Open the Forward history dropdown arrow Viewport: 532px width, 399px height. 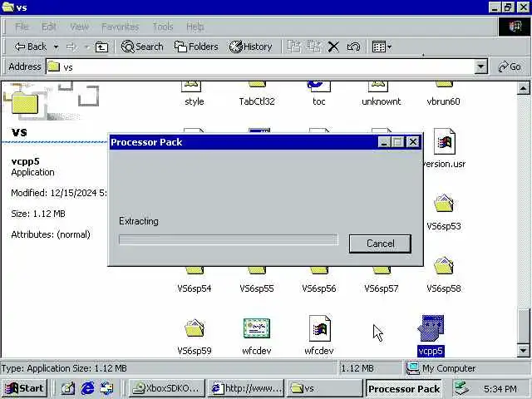(86, 47)
